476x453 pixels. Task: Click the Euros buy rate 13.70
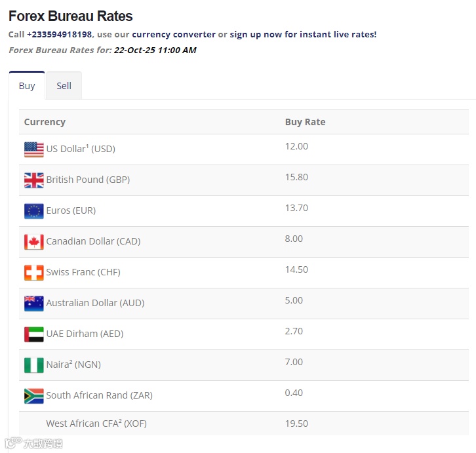[x=296, y=208]
